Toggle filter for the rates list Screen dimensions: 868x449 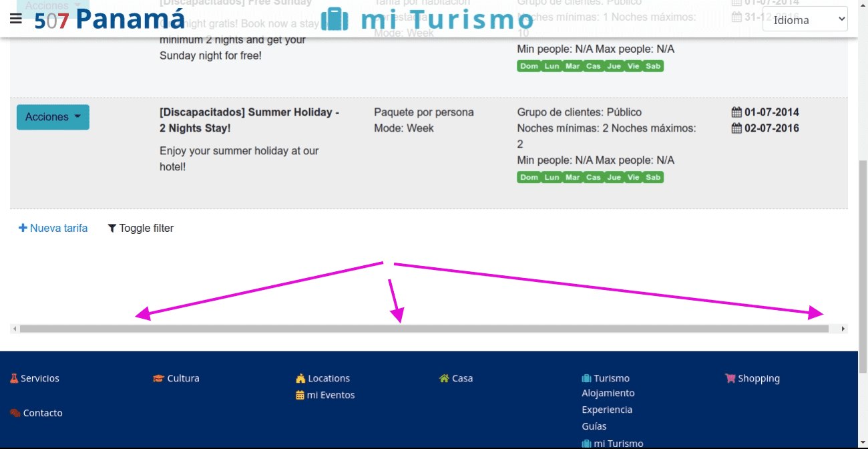click(x=140, y=228)
